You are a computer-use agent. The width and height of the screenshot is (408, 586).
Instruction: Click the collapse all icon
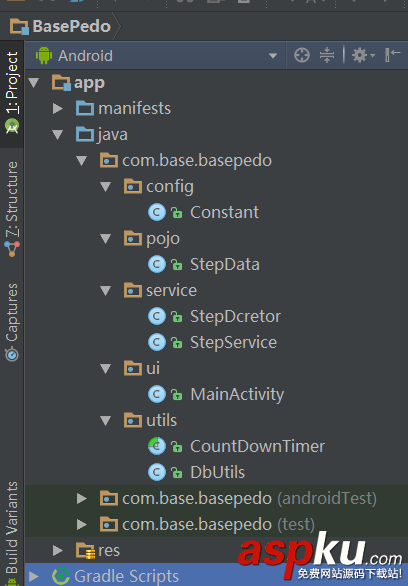327,55
